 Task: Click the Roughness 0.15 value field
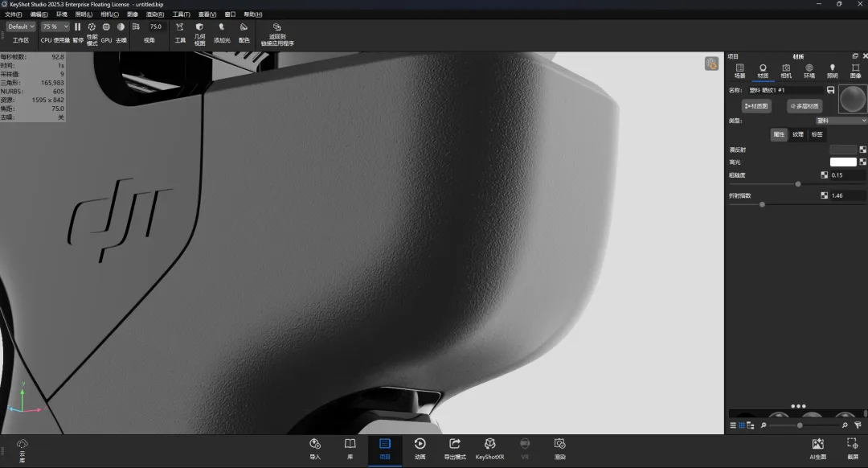pos(848,175)
